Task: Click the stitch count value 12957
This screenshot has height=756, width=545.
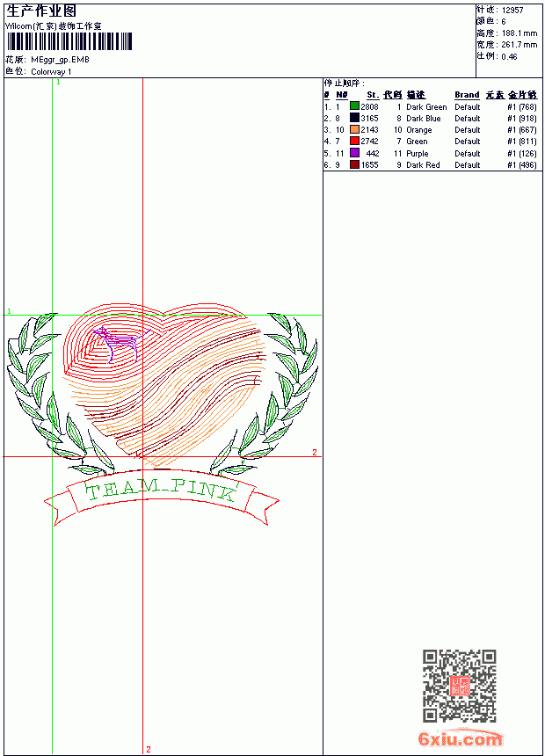Action: click(x=512, y=11)
